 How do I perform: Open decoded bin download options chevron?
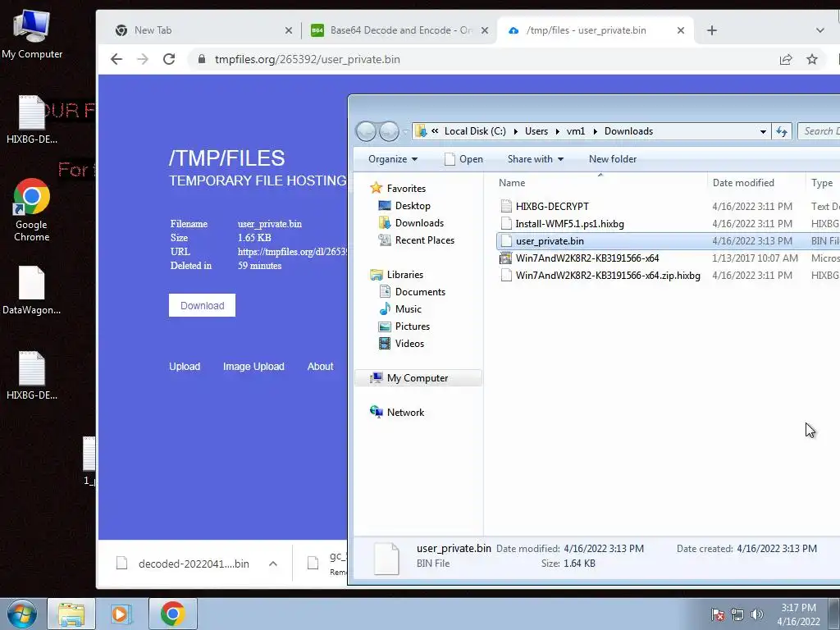(272, 564)
